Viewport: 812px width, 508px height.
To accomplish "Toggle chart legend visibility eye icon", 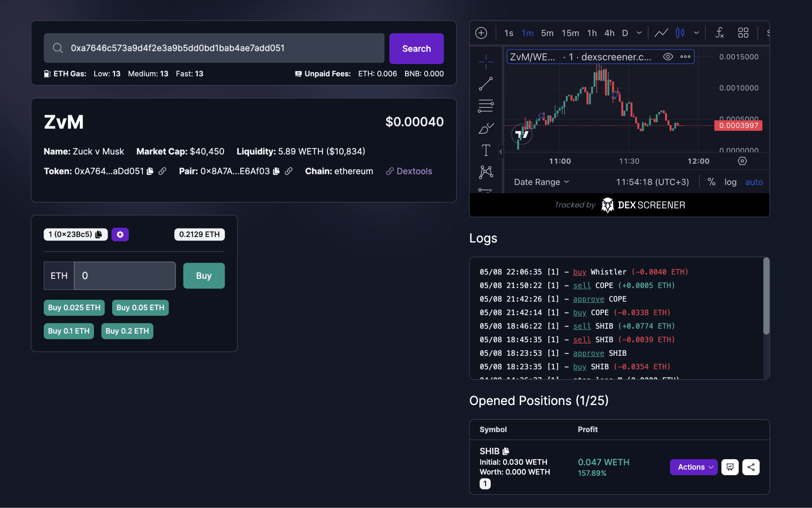I will tap(668, 57).
